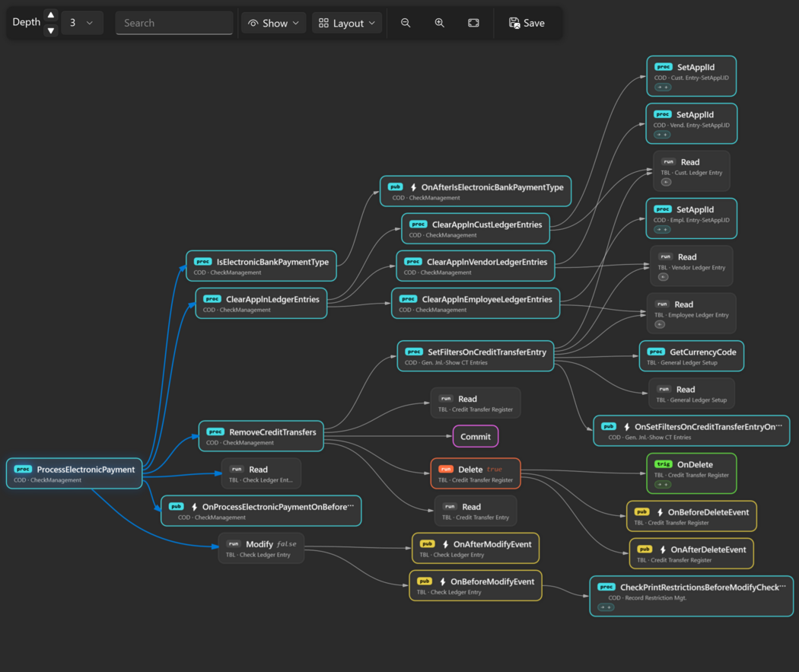The width and height of the screenshot is (799, 672).
Task: Open the Show dropdown menu
Action: click(x=273, y=23)
